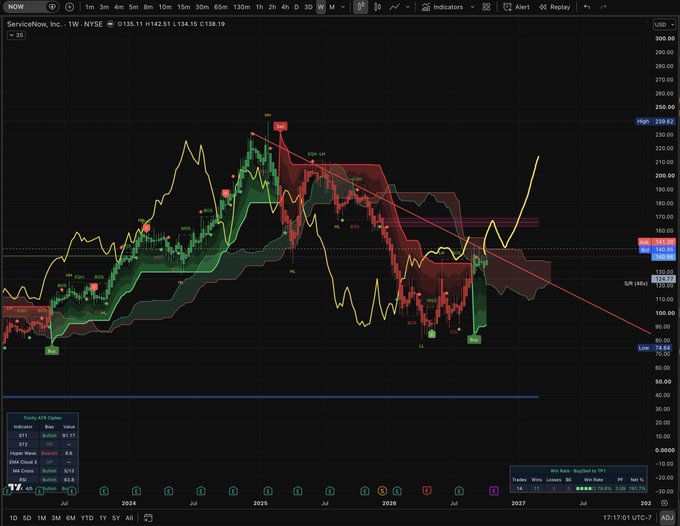Set date range to 1D
Viewport: 680px width, 526px height.
(13, 518)
